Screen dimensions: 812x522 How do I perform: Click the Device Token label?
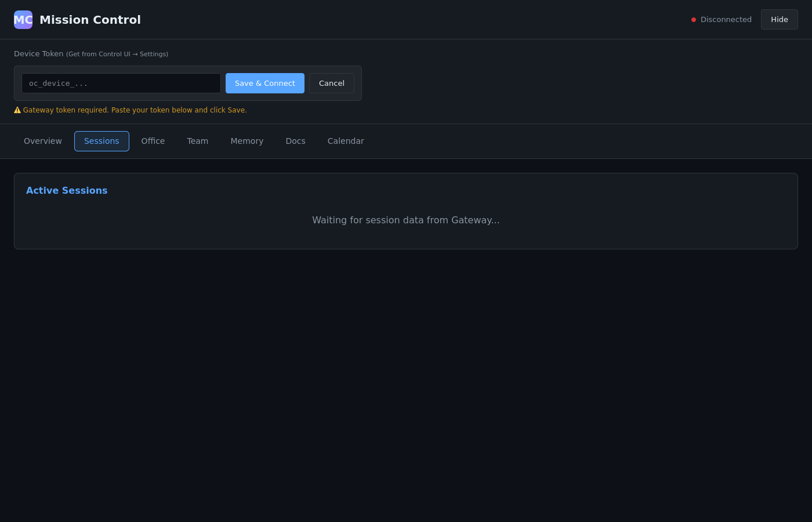click(x=39, y=54)
